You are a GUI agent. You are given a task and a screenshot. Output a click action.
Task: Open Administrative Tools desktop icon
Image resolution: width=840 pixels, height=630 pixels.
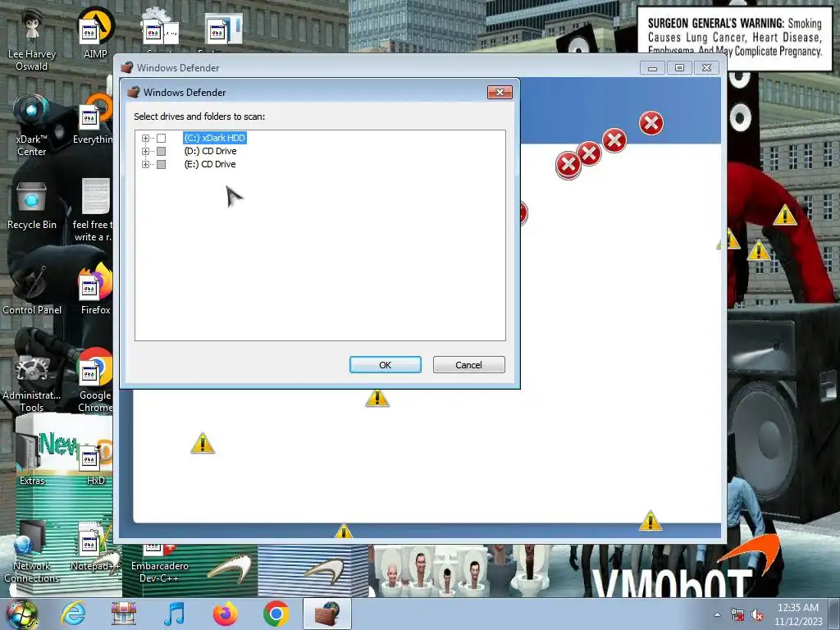32,383
